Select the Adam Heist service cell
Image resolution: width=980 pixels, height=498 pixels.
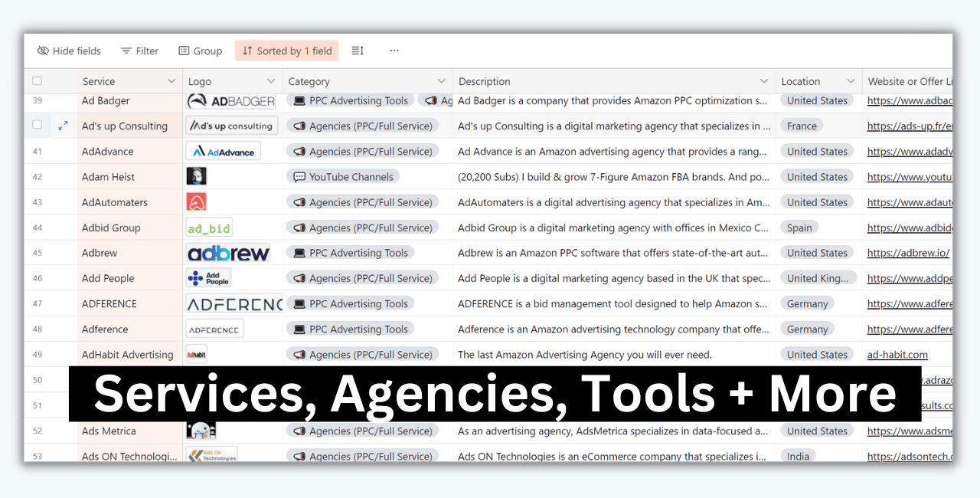pyautogui.click(x=130, y=176)
